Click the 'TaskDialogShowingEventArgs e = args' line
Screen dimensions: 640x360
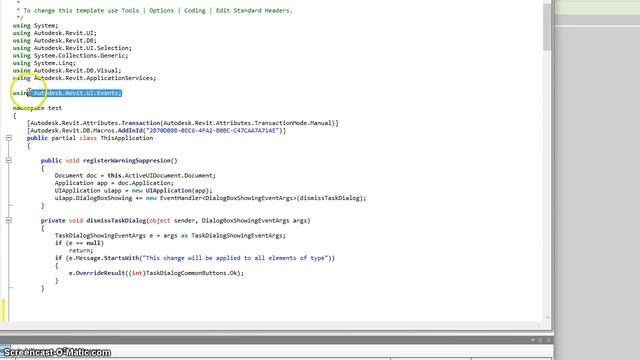pos(170,236)
